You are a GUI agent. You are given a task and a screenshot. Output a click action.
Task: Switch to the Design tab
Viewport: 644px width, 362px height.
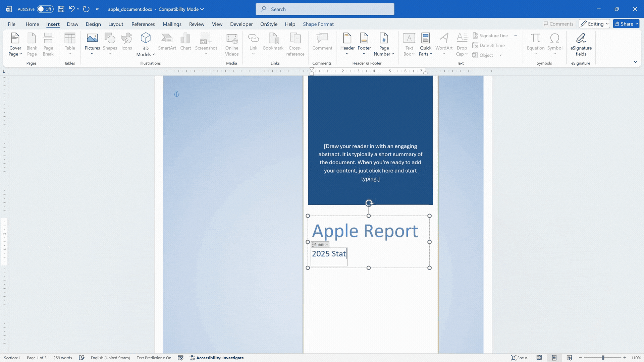pyautogui.click(x=93, y=24)
